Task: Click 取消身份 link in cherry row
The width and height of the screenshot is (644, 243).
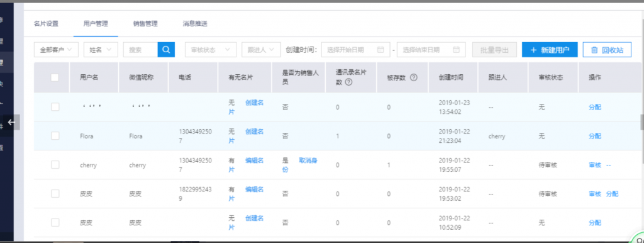Action: click(308, 161)
